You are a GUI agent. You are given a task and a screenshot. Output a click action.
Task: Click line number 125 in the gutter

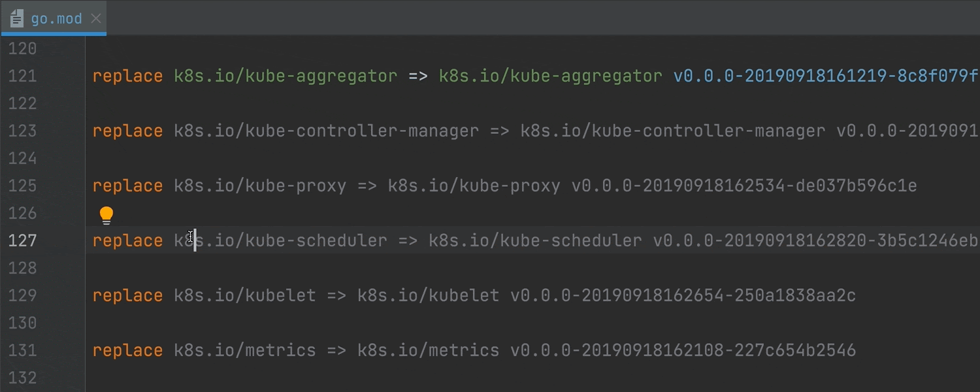[22, 186]
